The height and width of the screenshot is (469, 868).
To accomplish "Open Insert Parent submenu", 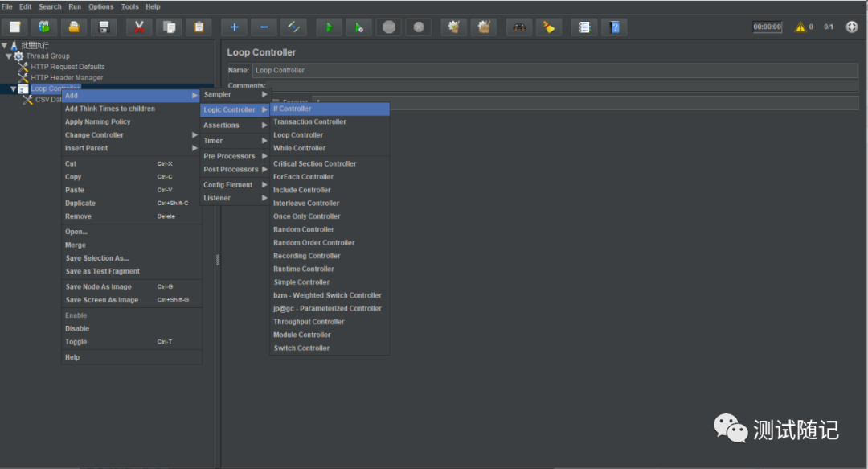I will click(131, 149).
